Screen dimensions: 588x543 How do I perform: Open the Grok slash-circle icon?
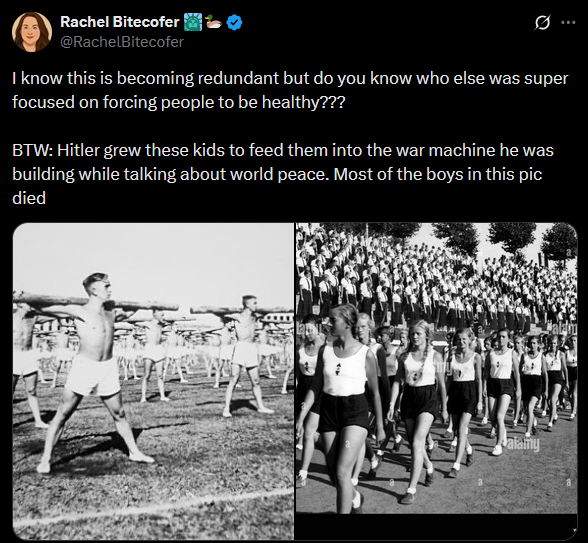pyautogui.click(x=543, y=23)
